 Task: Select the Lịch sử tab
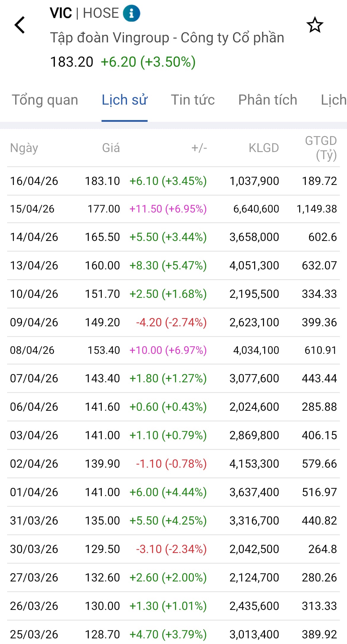point(124,100)
